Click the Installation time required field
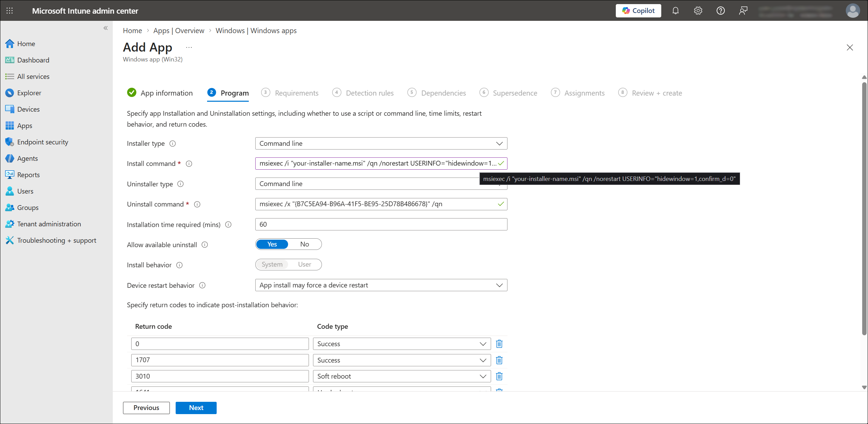 [x=381, y=224]
